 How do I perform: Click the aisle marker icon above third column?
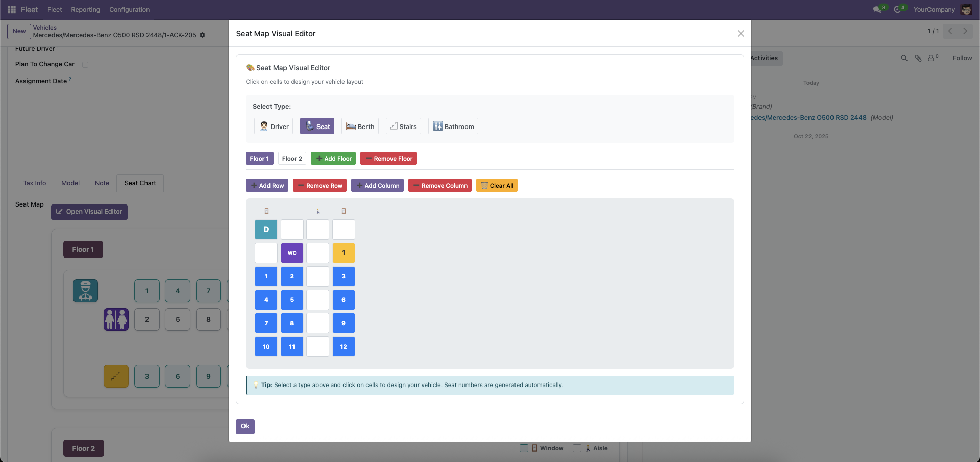(x=318, y=211)
